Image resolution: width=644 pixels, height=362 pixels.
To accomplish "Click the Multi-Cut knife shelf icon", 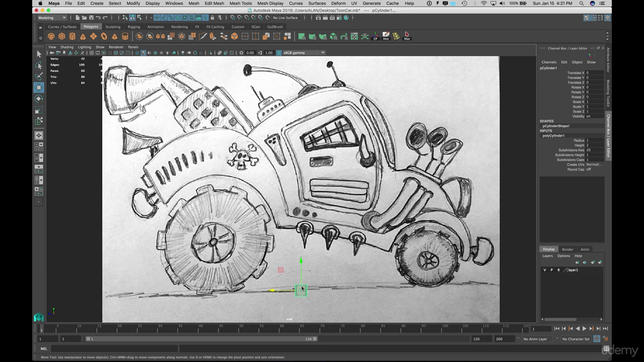I will pyautogui.click(x=203, y=36).
